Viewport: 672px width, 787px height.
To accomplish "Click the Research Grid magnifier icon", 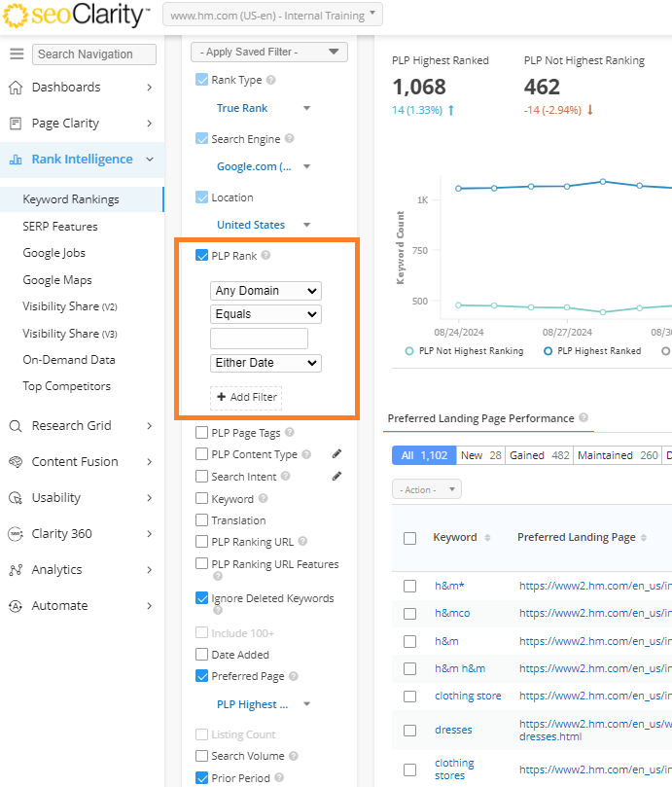I will 16,426.
